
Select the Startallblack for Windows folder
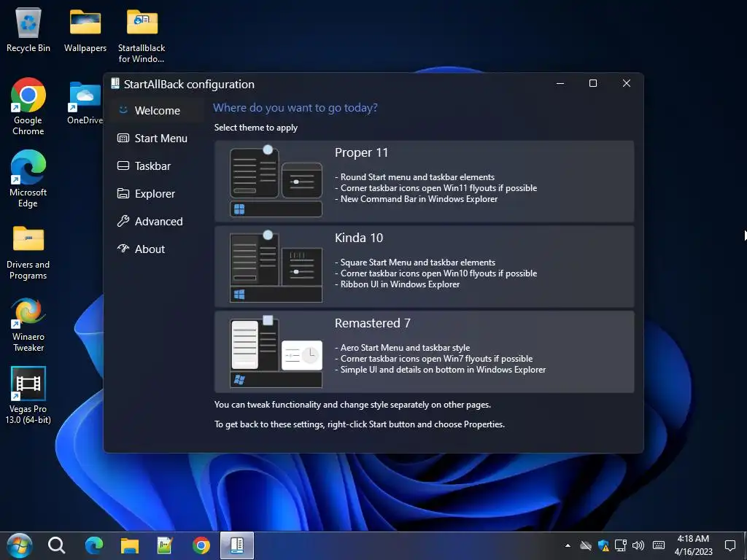click(x=142, y=36)
